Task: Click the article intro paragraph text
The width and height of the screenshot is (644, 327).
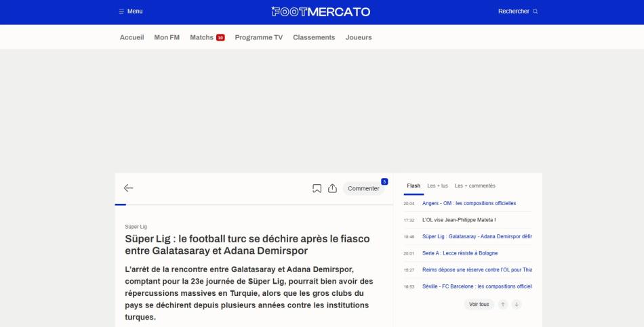Action: pyautogui.click(x=249, y=293)
